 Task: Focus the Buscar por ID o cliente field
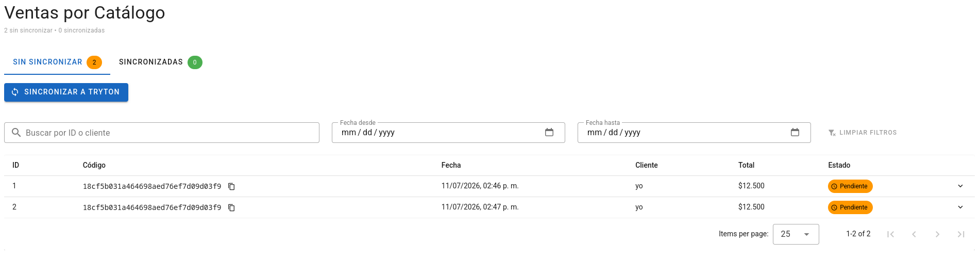click(162, 133)
